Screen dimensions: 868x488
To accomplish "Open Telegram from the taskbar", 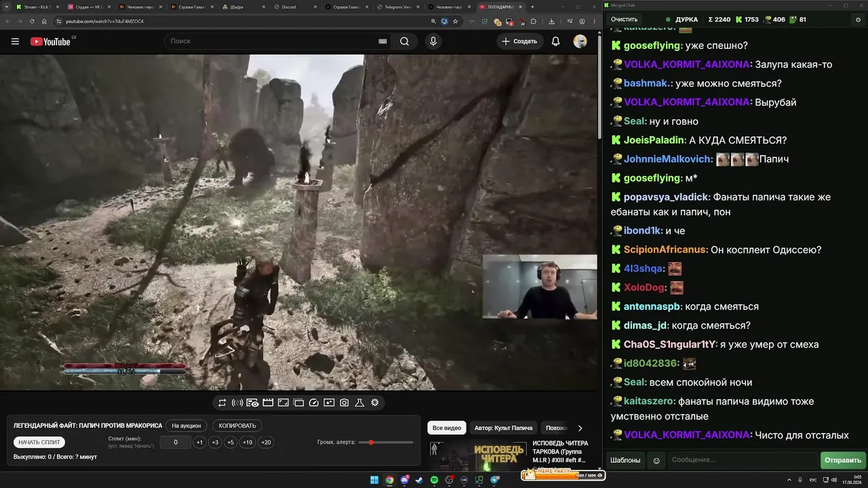I will pyautogui.click(x=494, y=481).
